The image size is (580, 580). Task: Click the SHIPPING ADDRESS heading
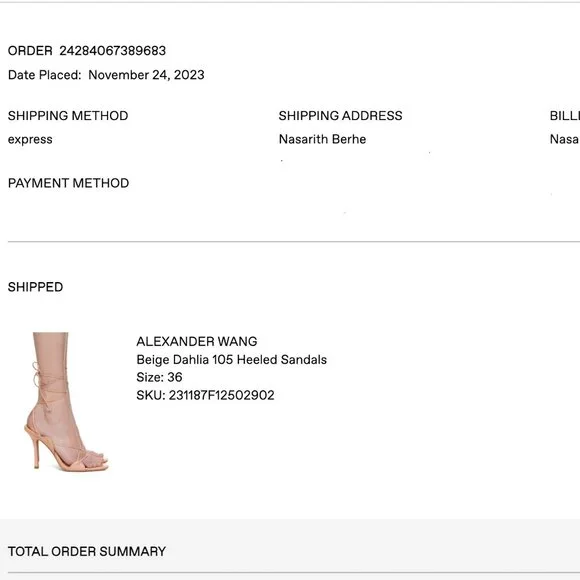pos(340,116)
